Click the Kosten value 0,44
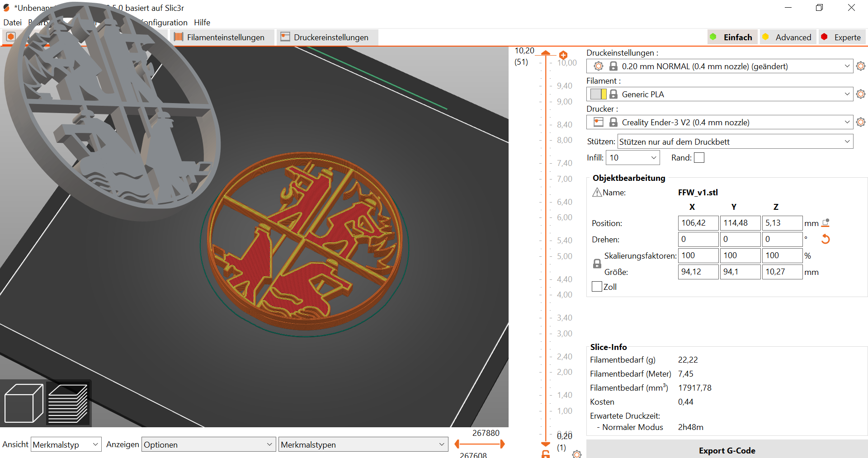The height and width of the screenshot is (458, 868). pyautogui.click(x=686, y=402)
